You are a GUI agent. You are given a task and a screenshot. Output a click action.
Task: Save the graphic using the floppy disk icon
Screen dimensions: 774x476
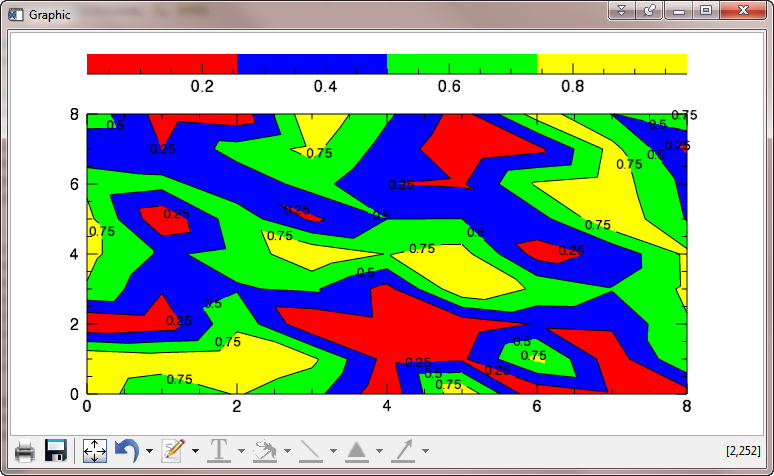(x=56, y=451)
